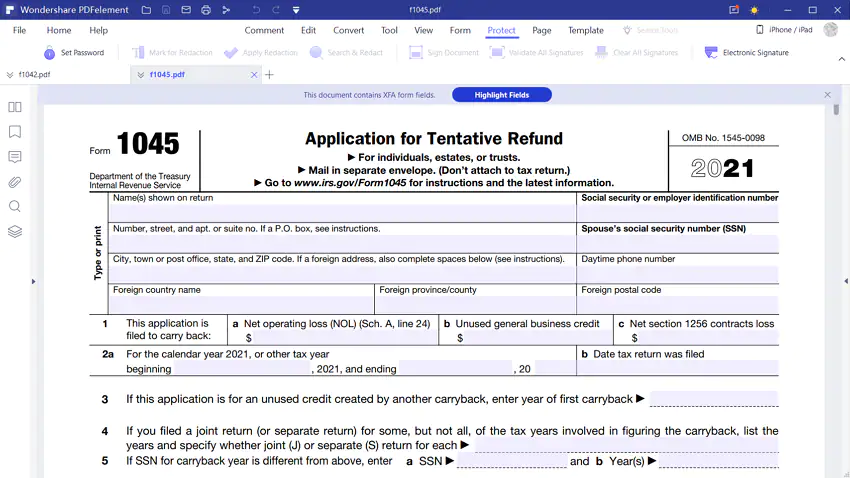Click the Daytime phone number field
Screen dimensions: 850x478
[678, 274]
